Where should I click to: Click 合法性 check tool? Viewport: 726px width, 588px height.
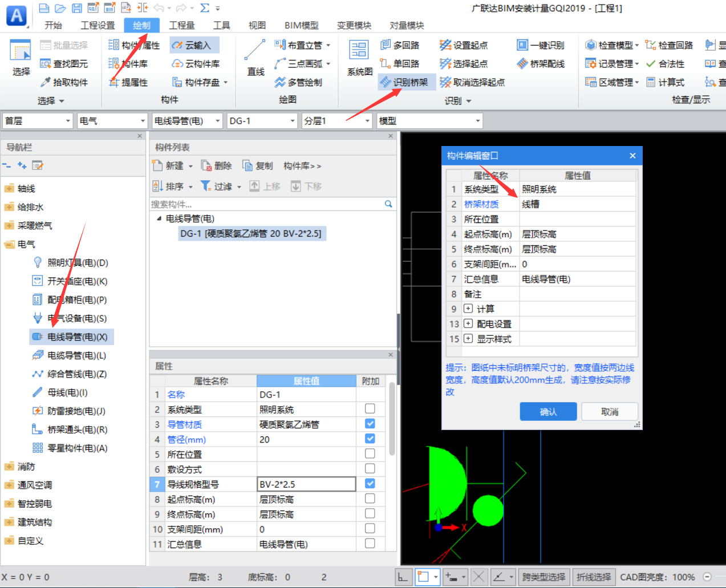pos(665,64)
